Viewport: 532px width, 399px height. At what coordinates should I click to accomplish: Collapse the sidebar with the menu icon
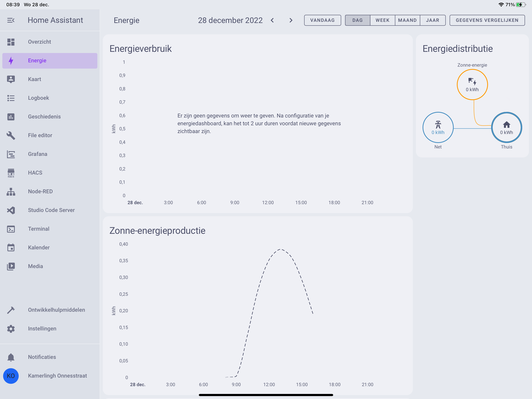tap(11, 20)
